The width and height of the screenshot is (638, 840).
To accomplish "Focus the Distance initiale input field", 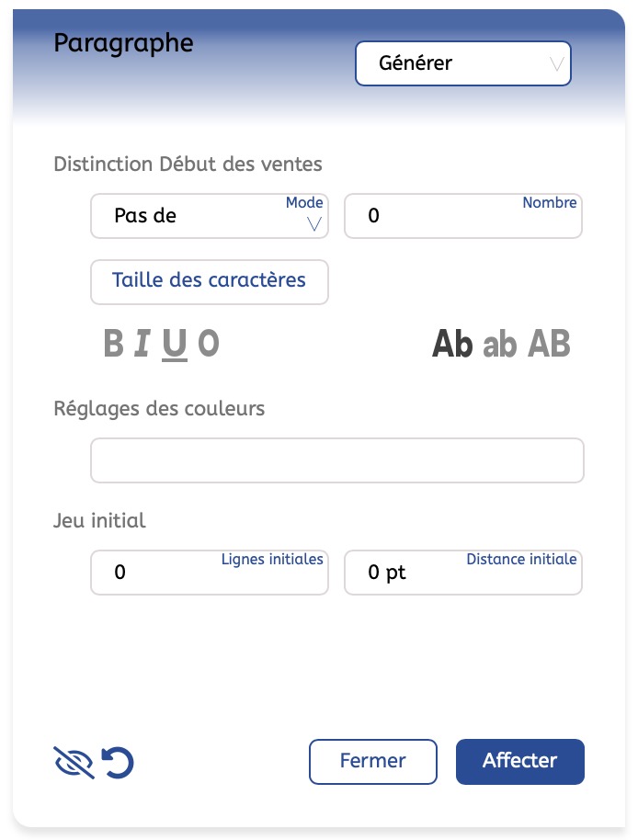I will tap(463, 573).
